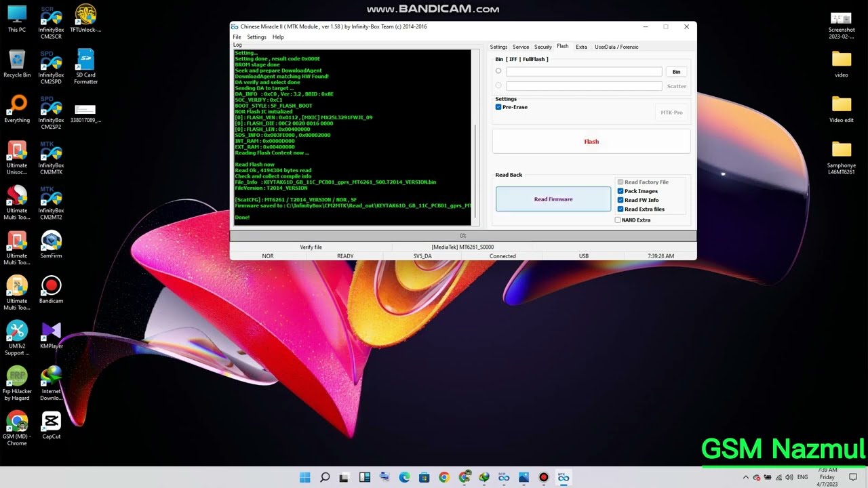Click the Bin file path input field
Image resolution: width=868 pixels, height=488 pixels.
(x=584, y=71)
